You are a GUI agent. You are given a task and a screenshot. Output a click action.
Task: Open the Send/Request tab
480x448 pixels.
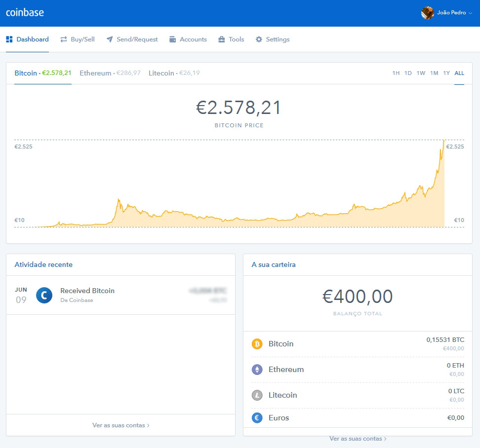[x=132, y=39]
